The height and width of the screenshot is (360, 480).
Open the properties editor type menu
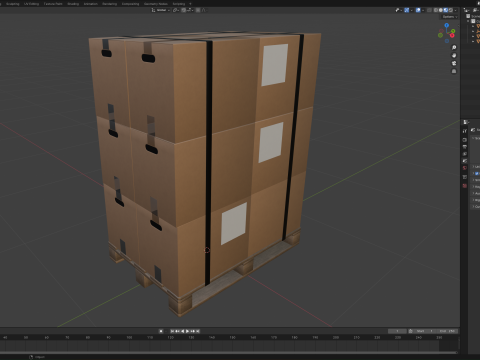pos(466,122)
